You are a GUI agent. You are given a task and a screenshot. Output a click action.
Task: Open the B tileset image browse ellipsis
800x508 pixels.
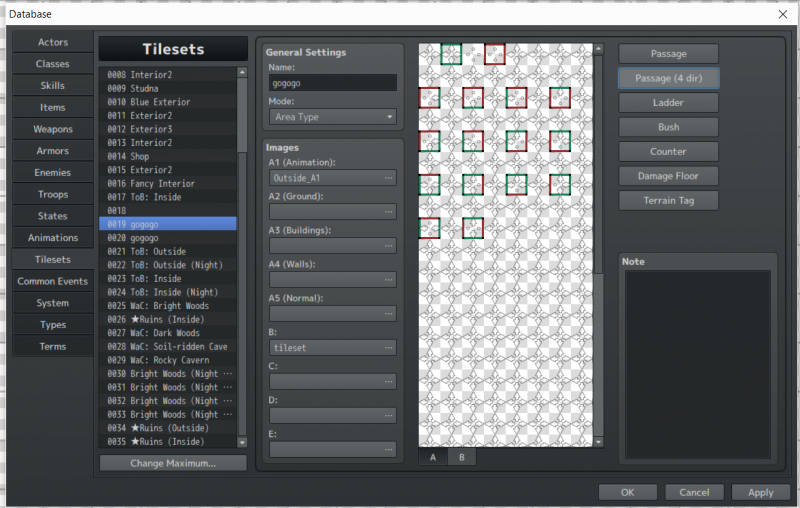[389, 348]
